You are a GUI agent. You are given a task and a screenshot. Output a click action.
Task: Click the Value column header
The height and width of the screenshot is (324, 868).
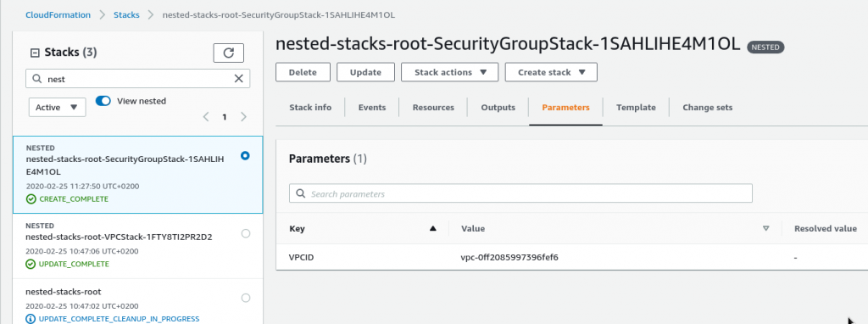pos(473,229)
